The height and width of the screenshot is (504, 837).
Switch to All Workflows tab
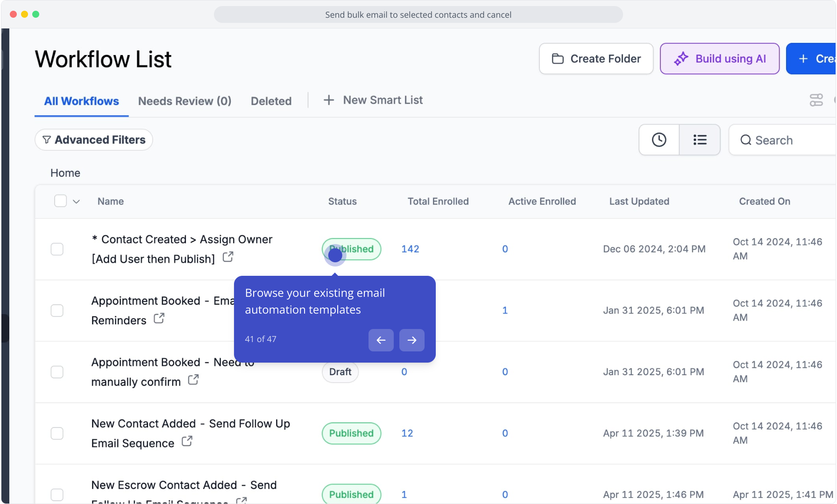point(81,101)
